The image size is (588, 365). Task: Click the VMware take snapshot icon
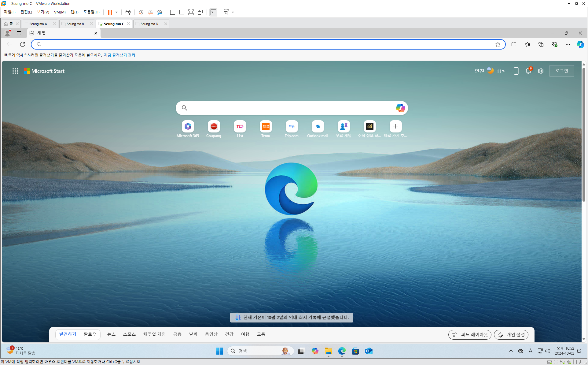coord(141,12)
